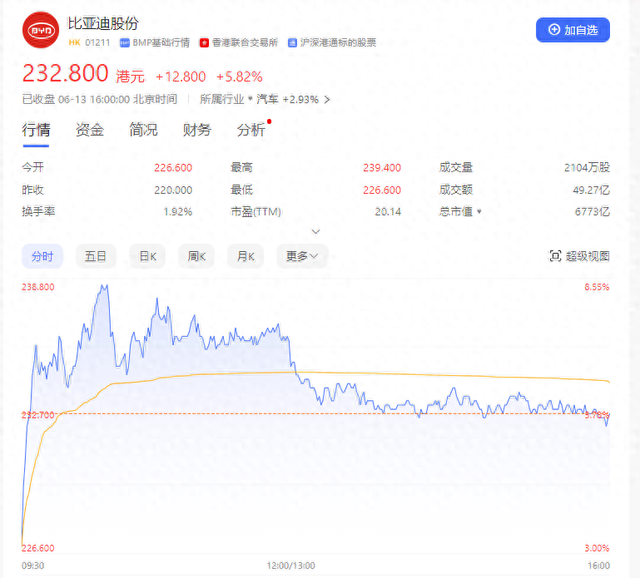Click the 市盈(TTM) value 20.14
Image resolution: width=640 pixels, height=578 pixels.
tap(388, 212)
